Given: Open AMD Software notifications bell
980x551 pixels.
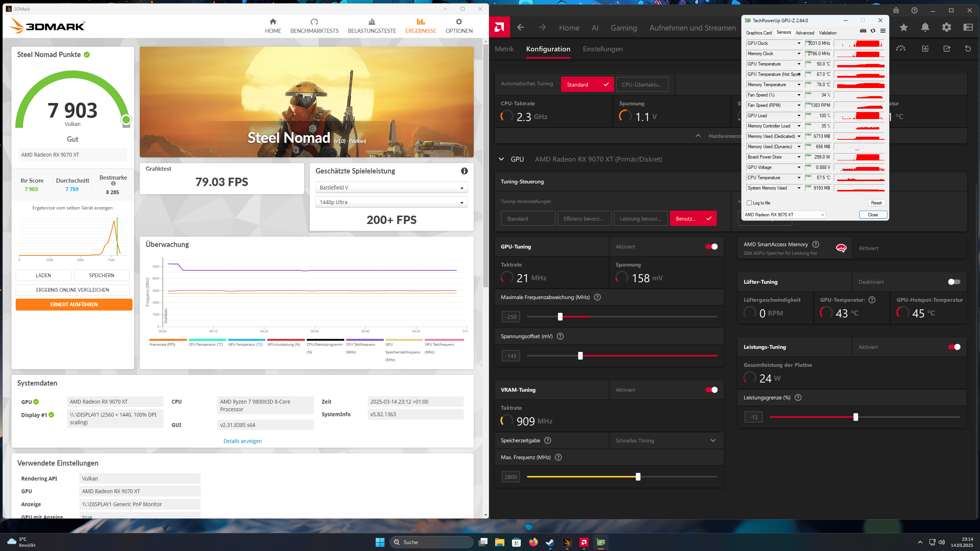Looking at the screenshot, I should 925,27.
